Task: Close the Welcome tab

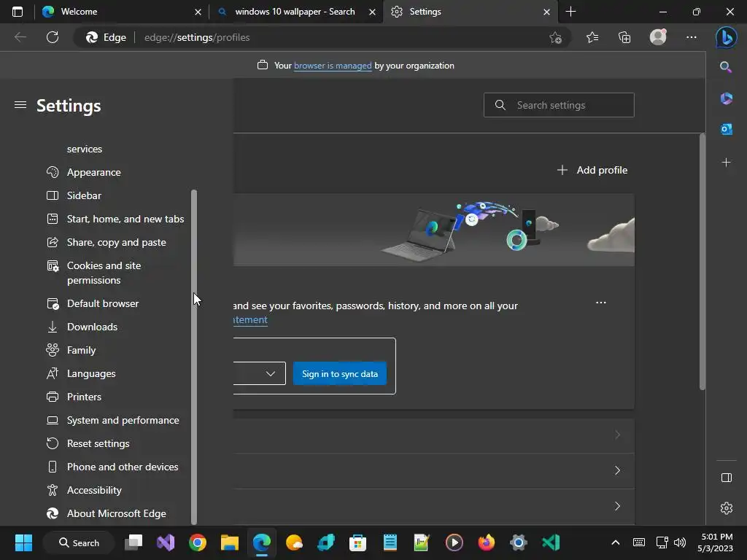Action: (198, 12)
